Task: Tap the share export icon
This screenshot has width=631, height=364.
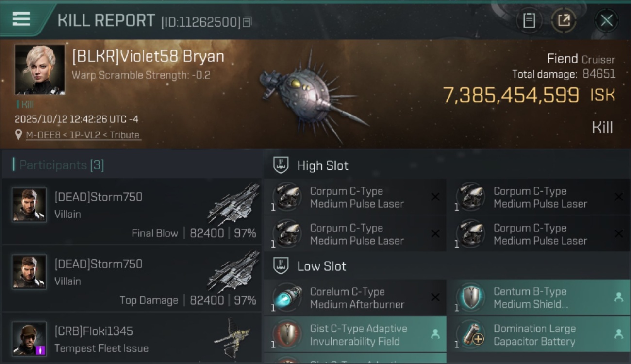Action: tap(564, 20)
